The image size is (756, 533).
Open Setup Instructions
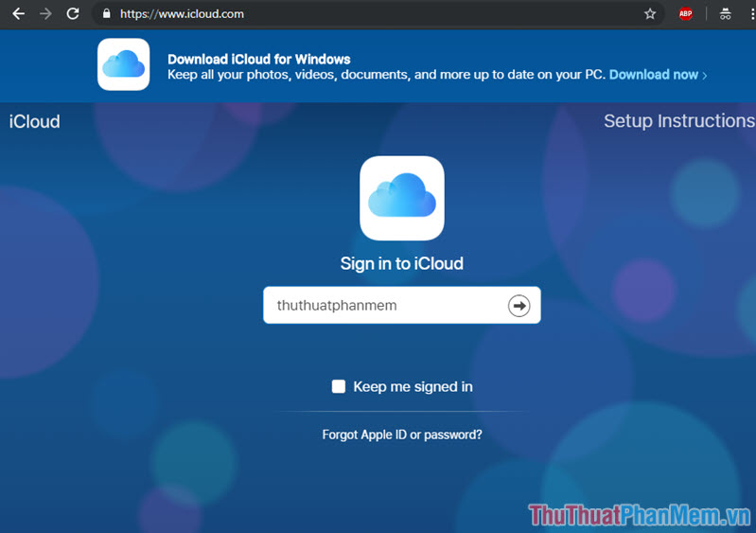tap(679, 120)
